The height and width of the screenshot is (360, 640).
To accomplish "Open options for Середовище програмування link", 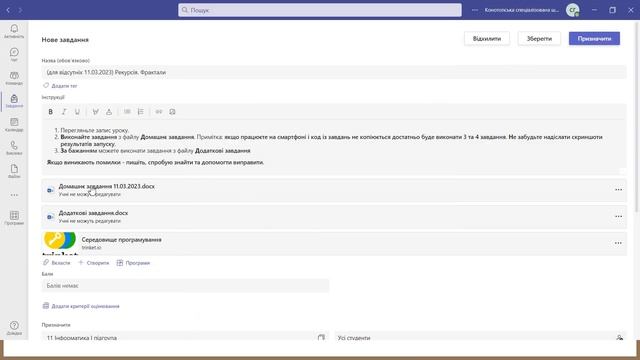I will coord(618,243).
